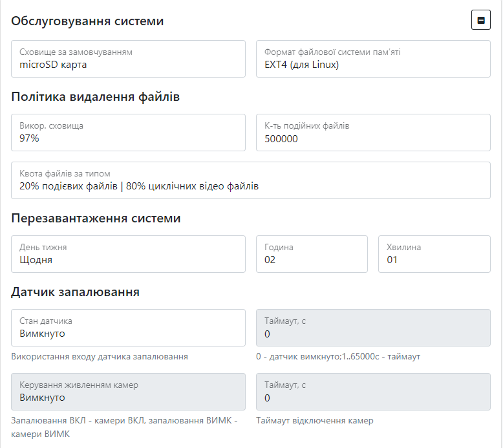
Task: Select the Викор. сховища 97% field
Action: (x=128, y=133)
